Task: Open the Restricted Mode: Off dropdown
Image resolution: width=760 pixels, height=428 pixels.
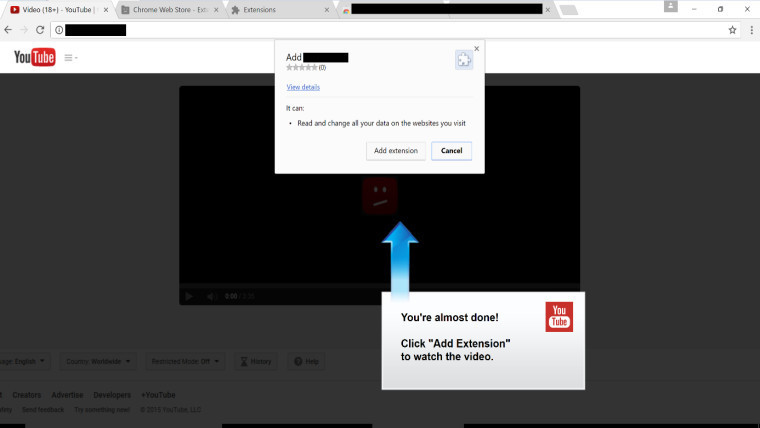Action: click(185, 361)
